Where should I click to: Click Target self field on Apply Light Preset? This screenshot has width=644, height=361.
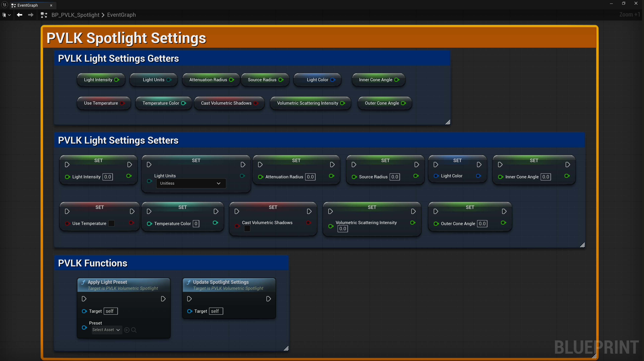[x=111, y=311]
